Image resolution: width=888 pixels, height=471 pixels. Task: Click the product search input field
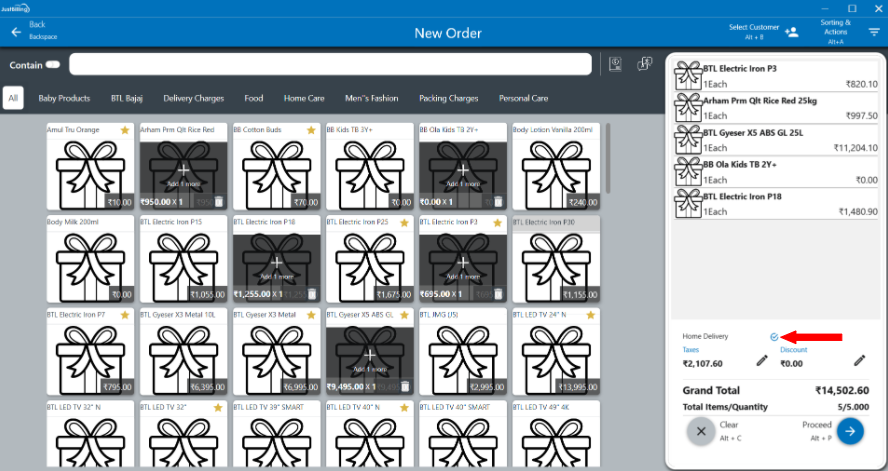point(330,65)
